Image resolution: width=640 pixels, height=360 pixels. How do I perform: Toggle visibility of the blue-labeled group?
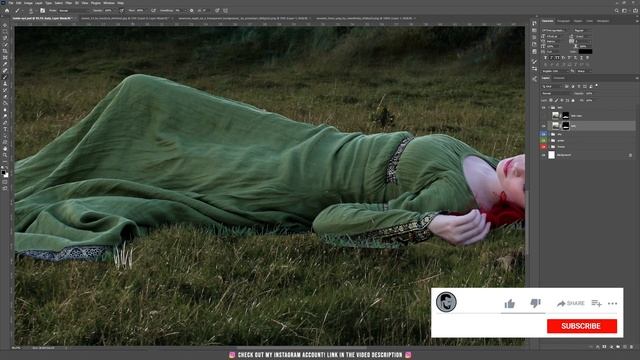coord(544,134)
